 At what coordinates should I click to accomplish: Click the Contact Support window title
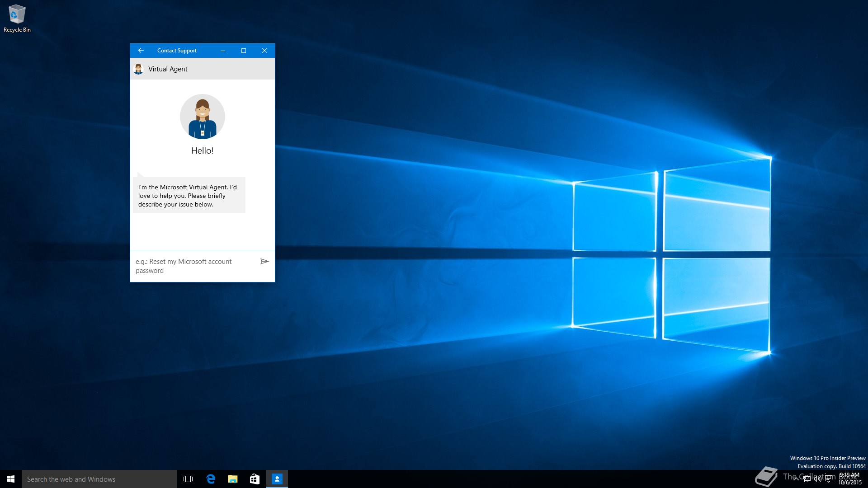[x=177, y=51]
